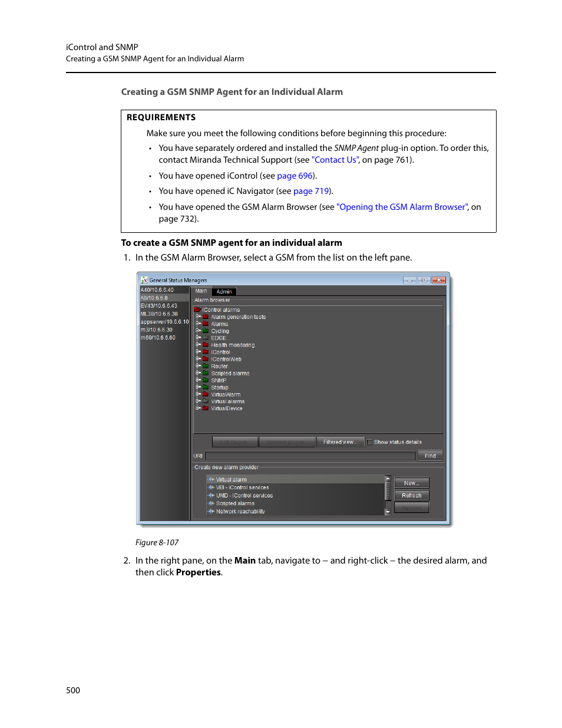Expand the VirtualDevice tree node

coord(198,409)
